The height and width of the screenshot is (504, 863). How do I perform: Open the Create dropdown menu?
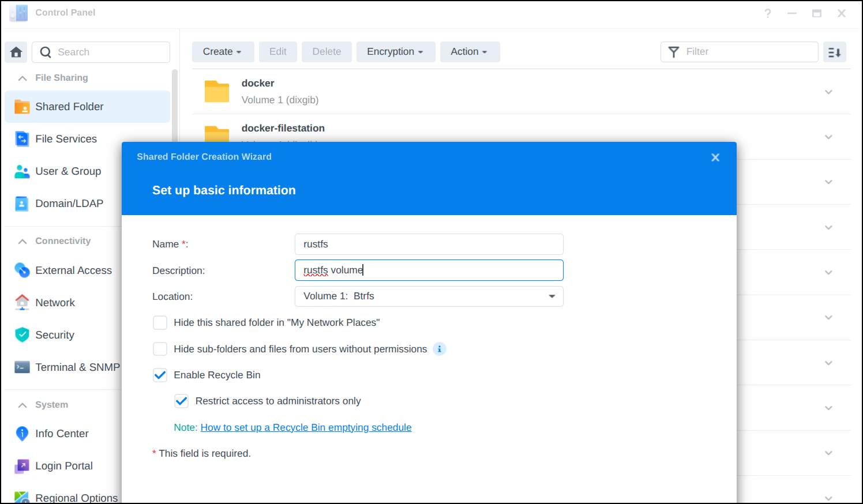[x=222, y=52]
